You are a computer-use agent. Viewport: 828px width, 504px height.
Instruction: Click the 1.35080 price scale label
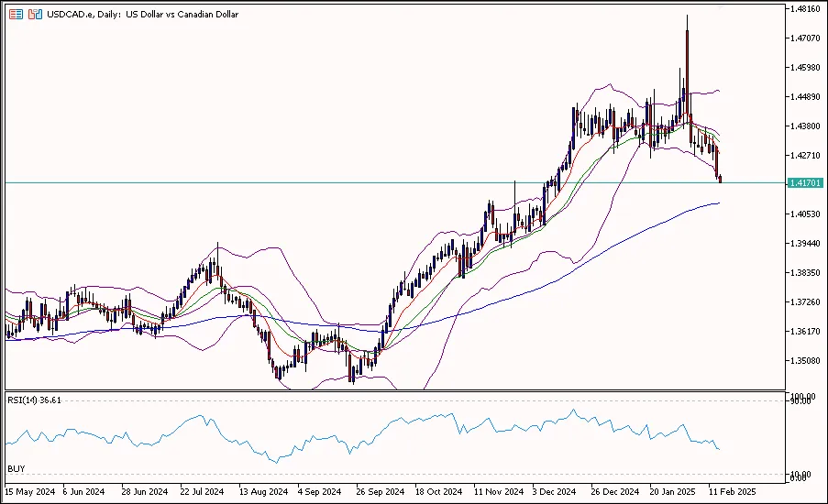pyautogui.click(x=803, y=360)
